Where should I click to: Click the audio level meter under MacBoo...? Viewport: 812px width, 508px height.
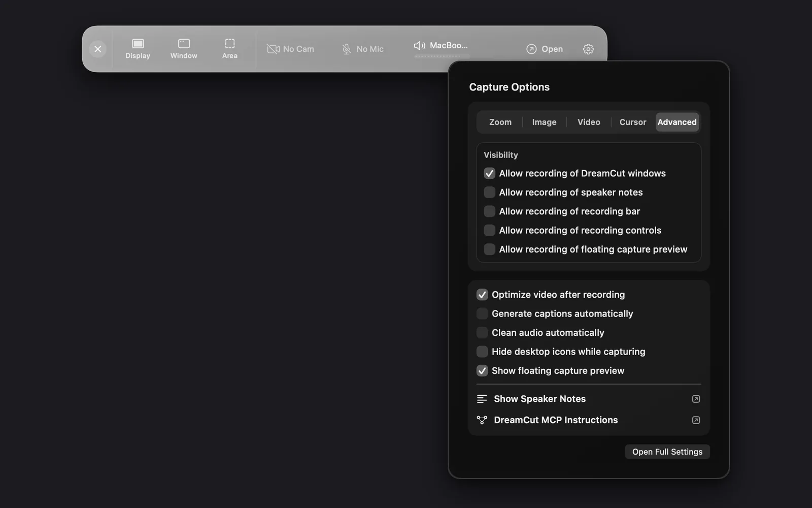click(x=442, y=56)
